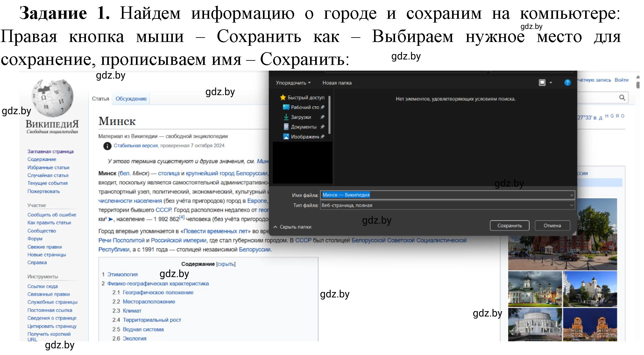The width and height of the screenshot is (644, 355).
Task: Click the Quick access star icon
Action: pyautogui.click(x=283, y=97)
